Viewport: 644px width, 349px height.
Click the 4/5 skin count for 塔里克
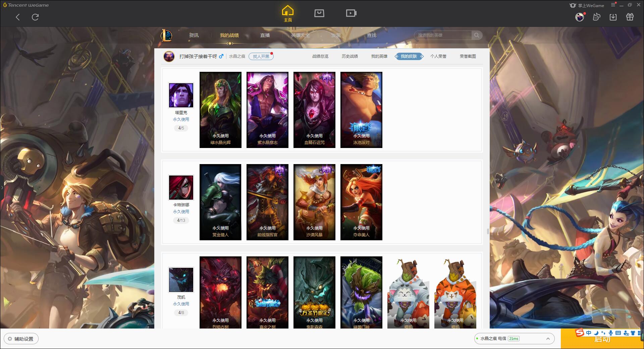pos(181,128)
